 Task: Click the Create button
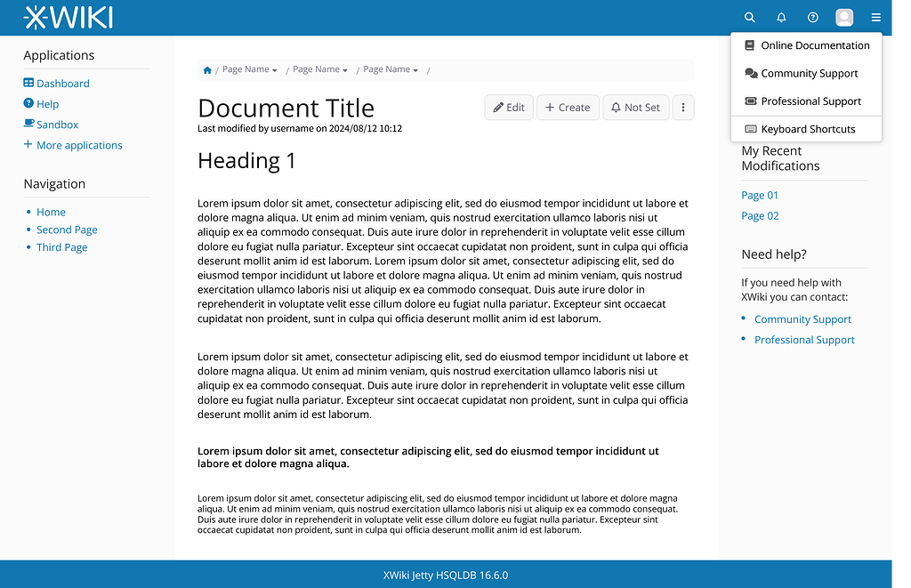tap(568, 107)
